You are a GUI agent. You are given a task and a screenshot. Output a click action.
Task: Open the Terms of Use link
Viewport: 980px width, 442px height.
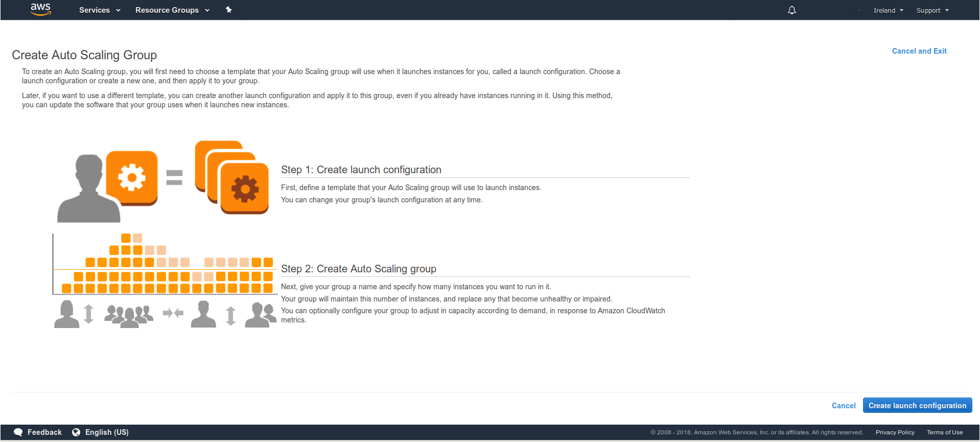coord(944,432)
